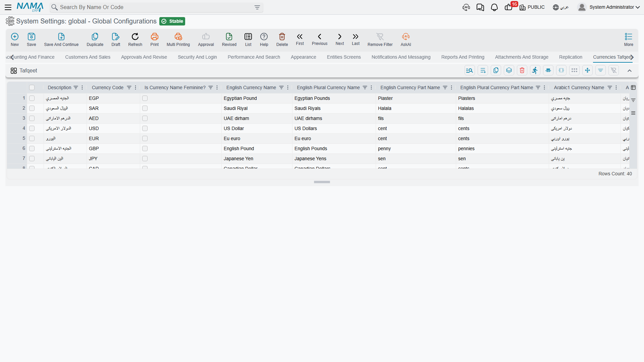Click the 'Egyptian Pound' cell
Viewport: 644px width, 362px height.
click(257, 98)
